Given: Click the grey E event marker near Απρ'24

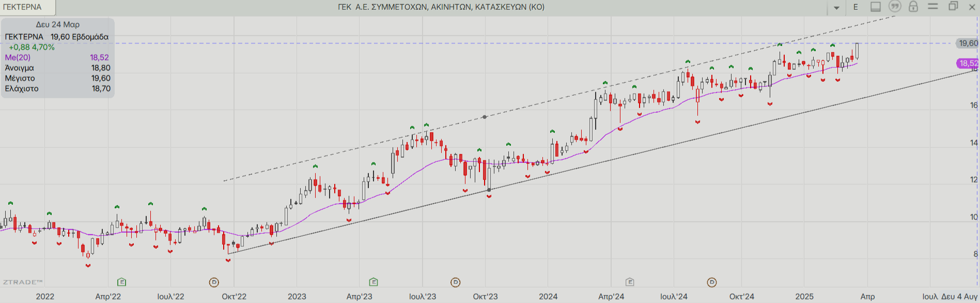Looking at the screenshot, I should click(x=630, y=282).
